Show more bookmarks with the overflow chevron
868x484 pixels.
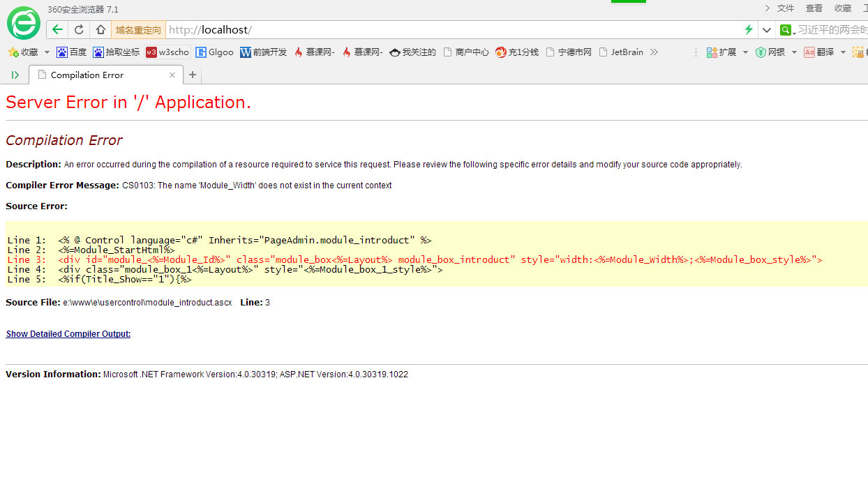coord(654,52)
